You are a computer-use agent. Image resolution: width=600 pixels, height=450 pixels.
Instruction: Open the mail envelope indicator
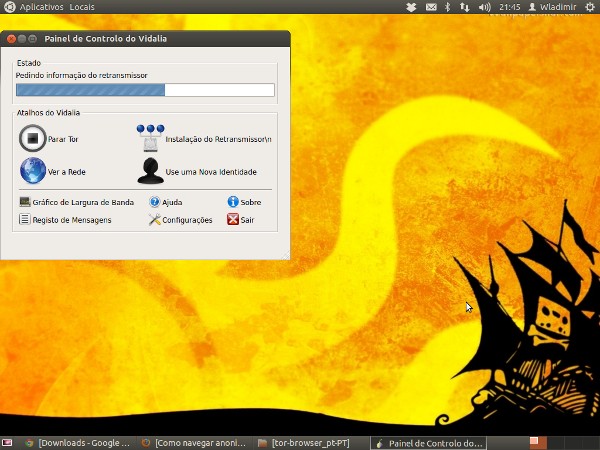[x=431, y=7]
